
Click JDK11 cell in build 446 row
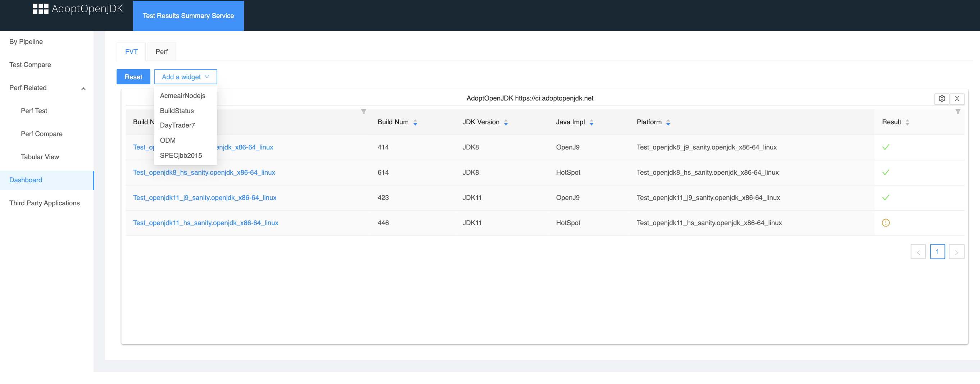tap(472, 223)
